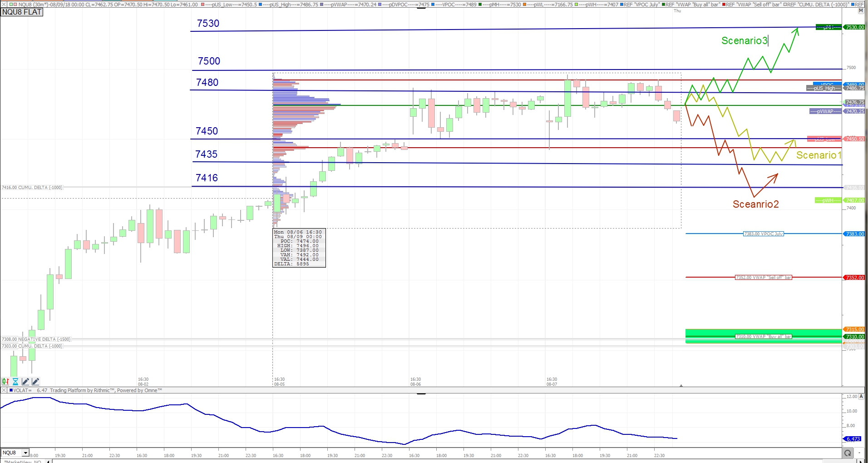The height and width of the screenshot is (463, 868).
Task: Click the pDVPOC legend swatch
Action: 380,5
